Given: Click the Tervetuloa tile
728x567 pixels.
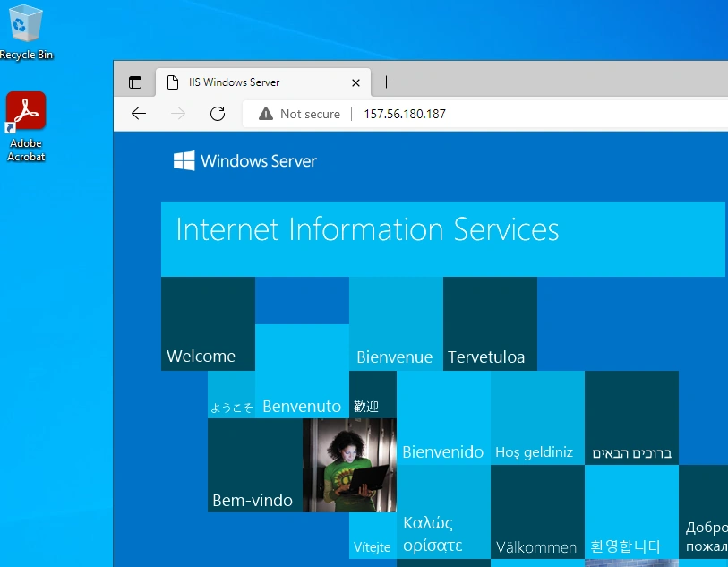Looking at the screenshot, I should pyautogui.click(x=491, y=323).
